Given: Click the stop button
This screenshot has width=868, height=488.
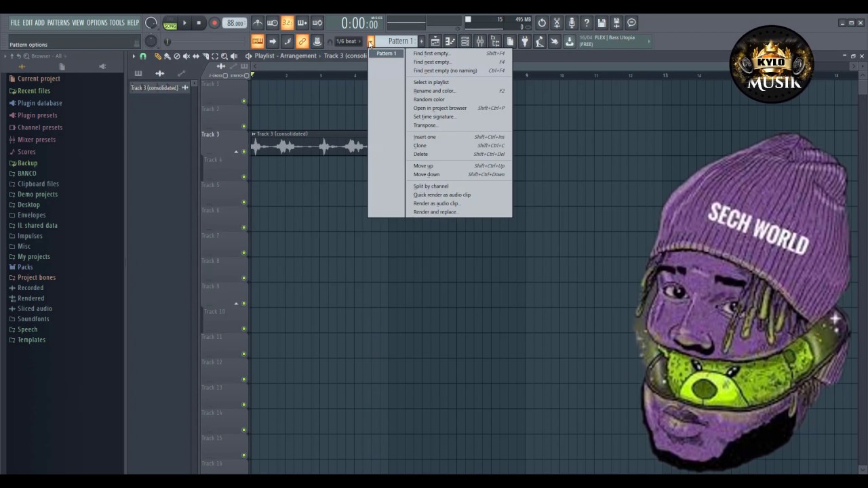Looking at the screenshot, I should pyautogui.click(x=199, y=23).
